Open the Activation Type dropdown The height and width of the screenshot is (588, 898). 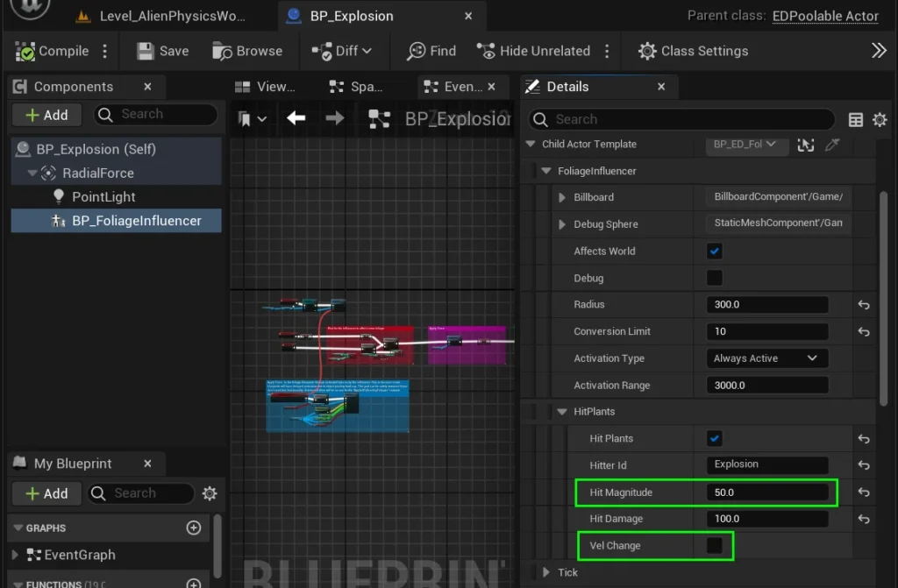click(766, 358)
